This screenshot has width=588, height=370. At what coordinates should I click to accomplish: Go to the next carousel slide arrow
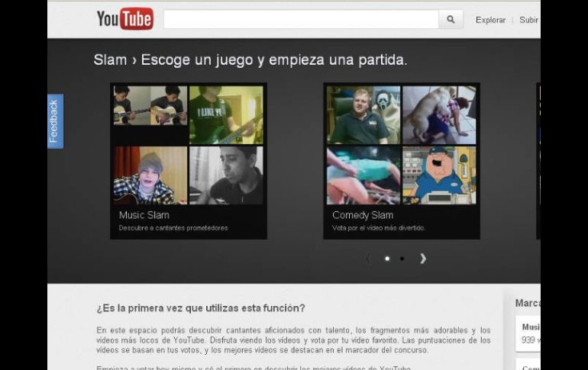tap(422, 259)
